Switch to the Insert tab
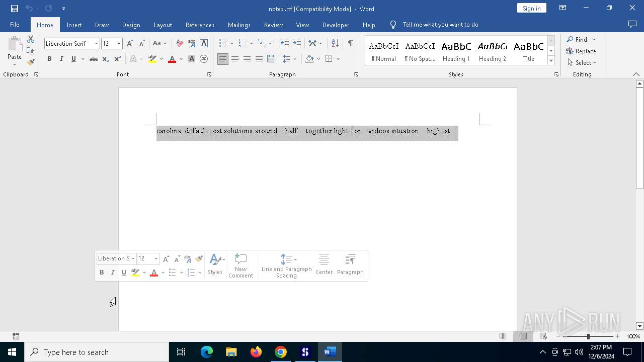This screenshot has width=644, height=362. point(74,25)
